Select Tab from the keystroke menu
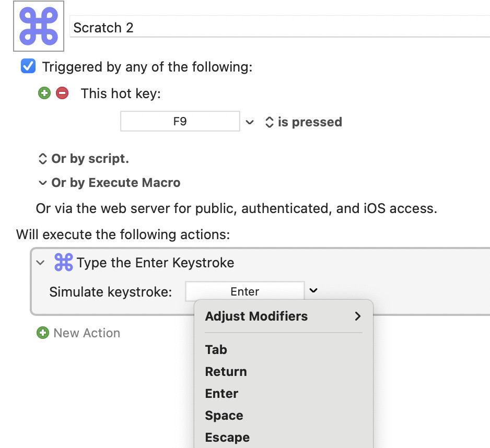This screenshot has width=490, height=448. 216,350
